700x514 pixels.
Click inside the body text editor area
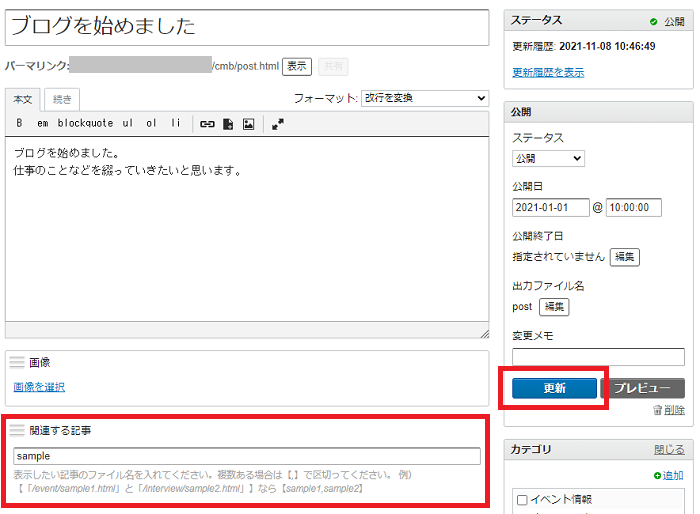247,229
